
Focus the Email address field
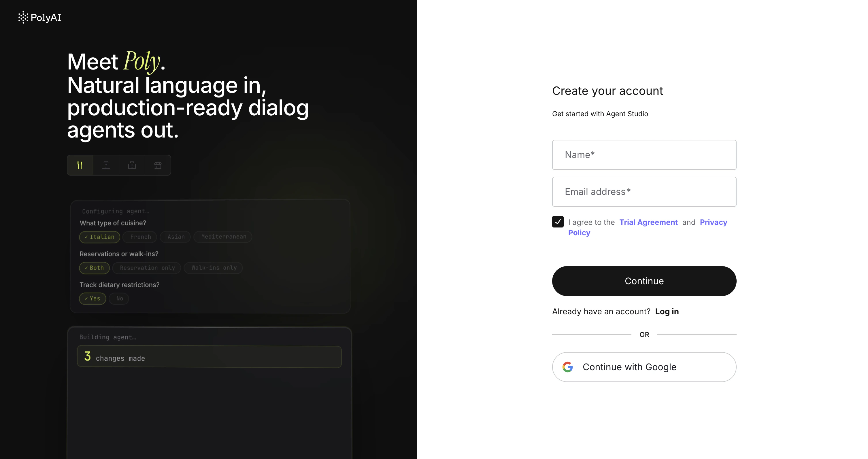pyautogui.click(x=644, y=192)
